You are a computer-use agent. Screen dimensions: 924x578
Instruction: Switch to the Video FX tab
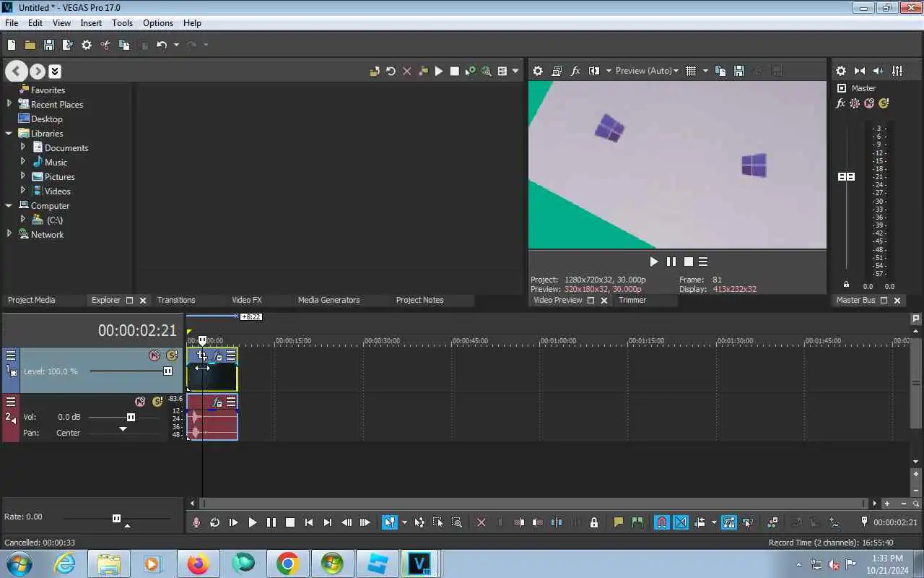[x=246, y=300]
